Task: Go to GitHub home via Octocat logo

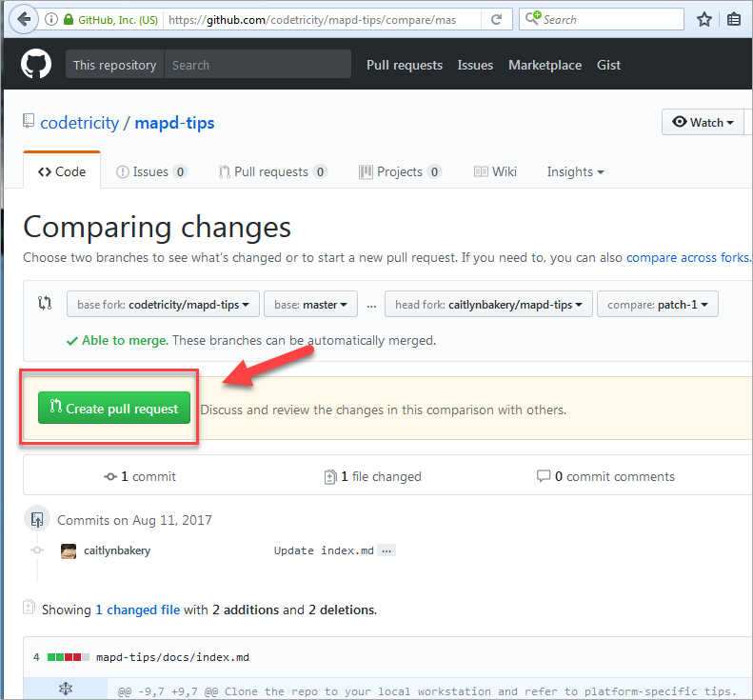Action: click(x=36, y=64)
